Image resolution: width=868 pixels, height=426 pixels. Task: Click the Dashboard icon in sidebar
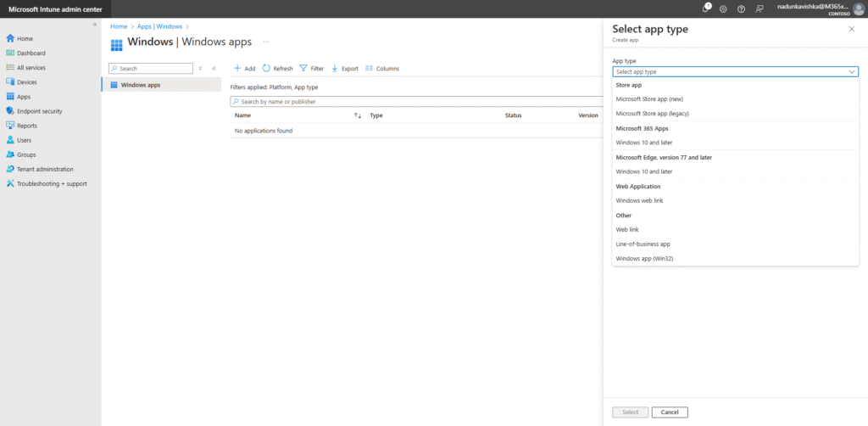tap(10, 53)
